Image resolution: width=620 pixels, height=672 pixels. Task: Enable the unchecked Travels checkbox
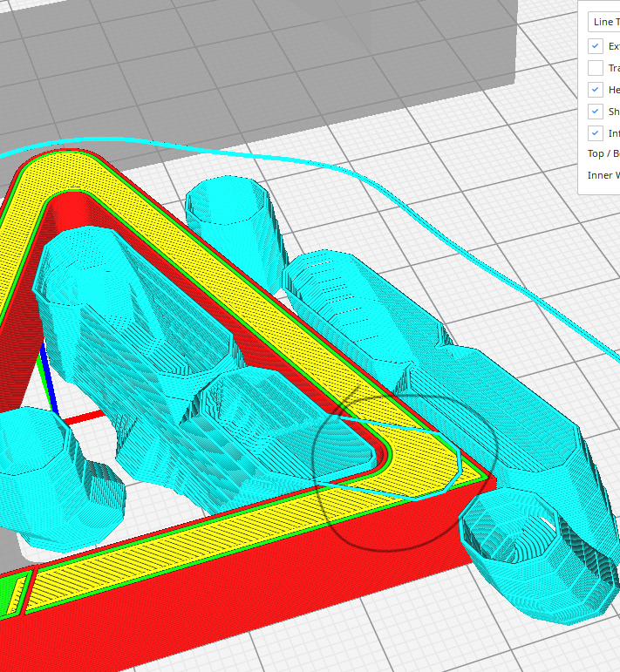click(x=595, y=68)
